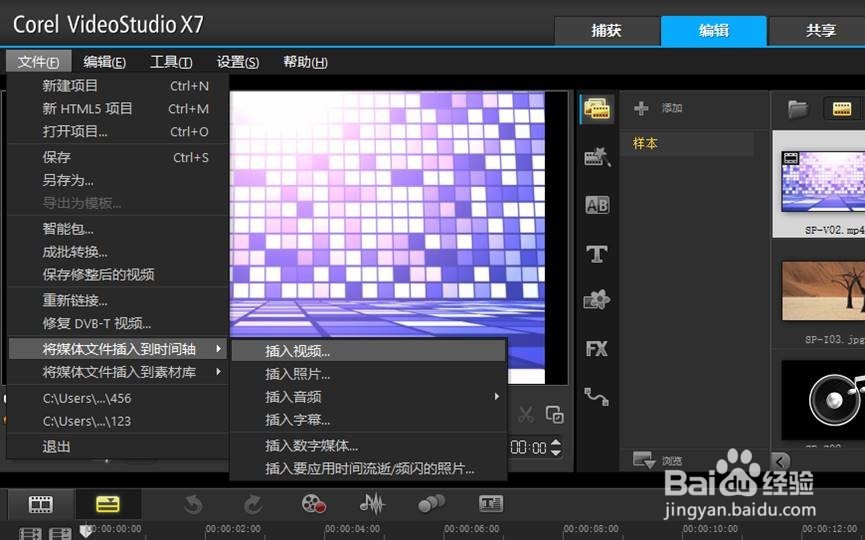
Task: Expand 将媒体文件插入到时间轴 submenu
Action: (x=118, y=349)
